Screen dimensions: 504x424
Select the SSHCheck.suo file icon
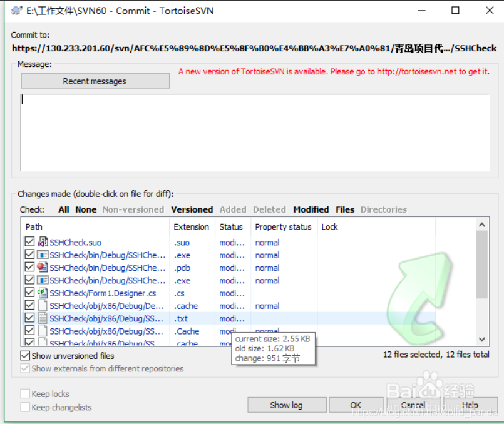pyautogui.click(x=43, y=242)
